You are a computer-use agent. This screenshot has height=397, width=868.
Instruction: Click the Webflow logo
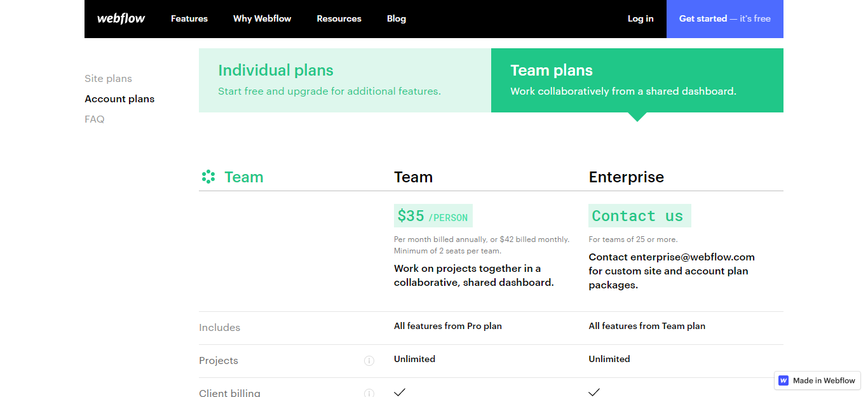tap(121, 18)
